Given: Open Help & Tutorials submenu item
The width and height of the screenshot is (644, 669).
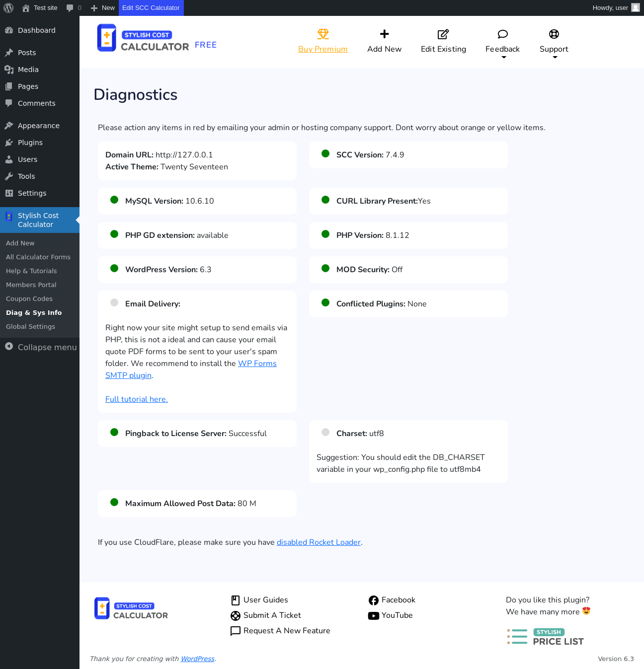Looking at the screenshot, I should pos(31,271).
